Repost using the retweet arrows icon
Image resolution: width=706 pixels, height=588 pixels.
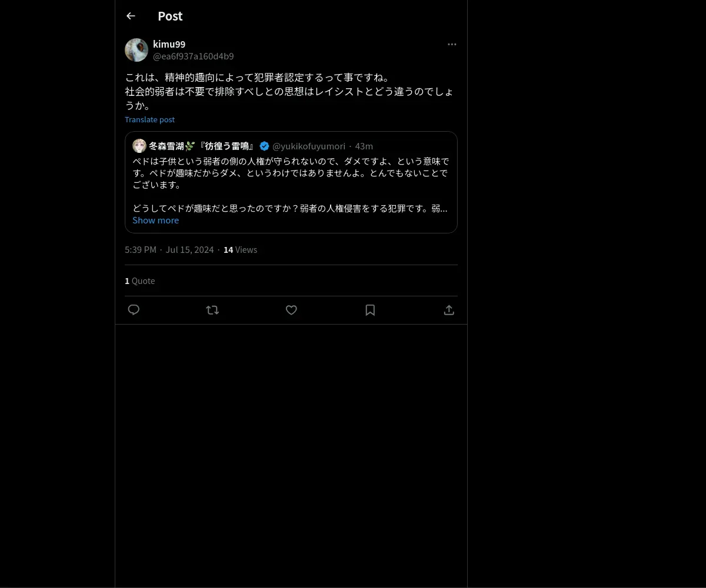tap(212, 310)
